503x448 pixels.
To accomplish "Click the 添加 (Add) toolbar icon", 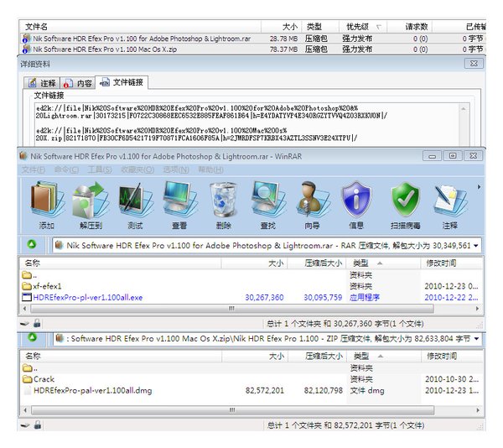I will point(47,200).
